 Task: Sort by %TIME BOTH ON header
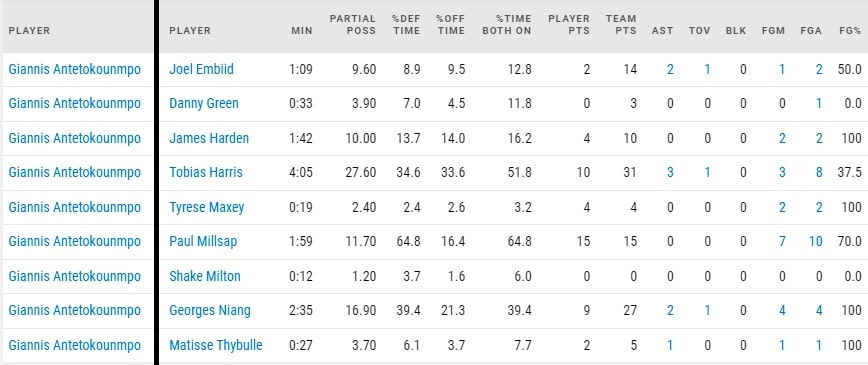[507, 25]
